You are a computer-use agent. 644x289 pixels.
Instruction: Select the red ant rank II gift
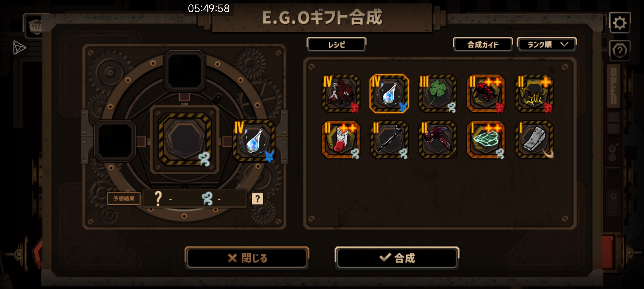pos(486,93)
